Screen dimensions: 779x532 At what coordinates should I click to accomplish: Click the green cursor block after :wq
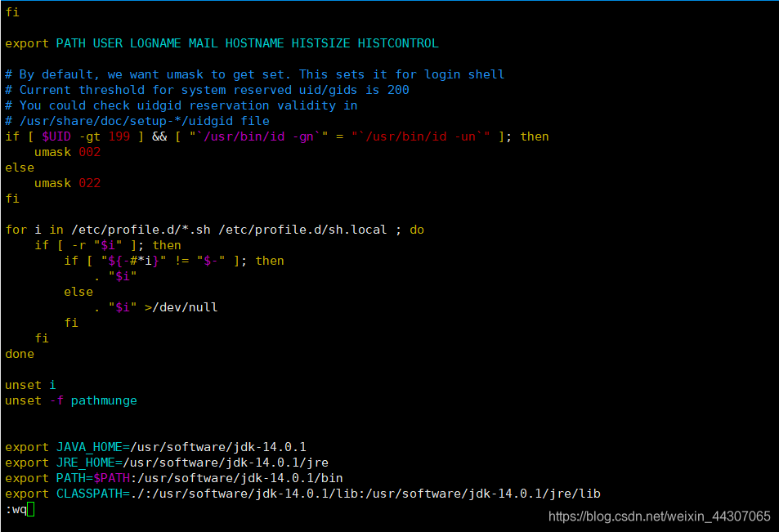(31, 509)
